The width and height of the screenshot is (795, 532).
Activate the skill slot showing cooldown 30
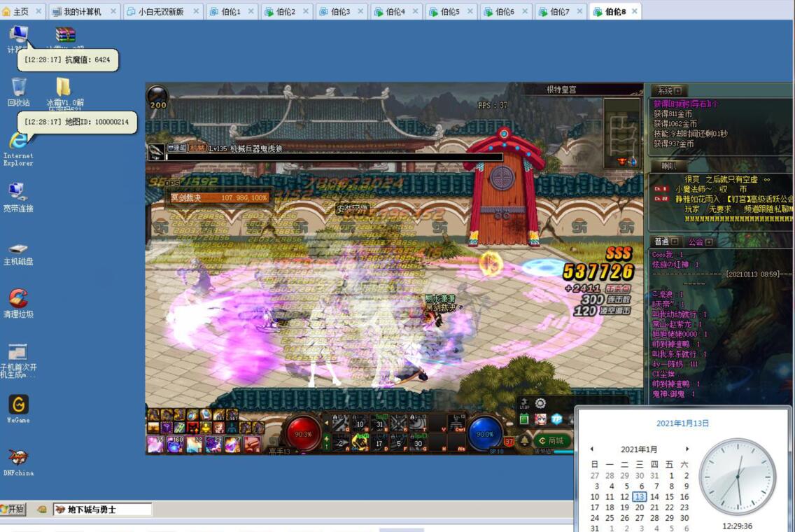(418, 442)
